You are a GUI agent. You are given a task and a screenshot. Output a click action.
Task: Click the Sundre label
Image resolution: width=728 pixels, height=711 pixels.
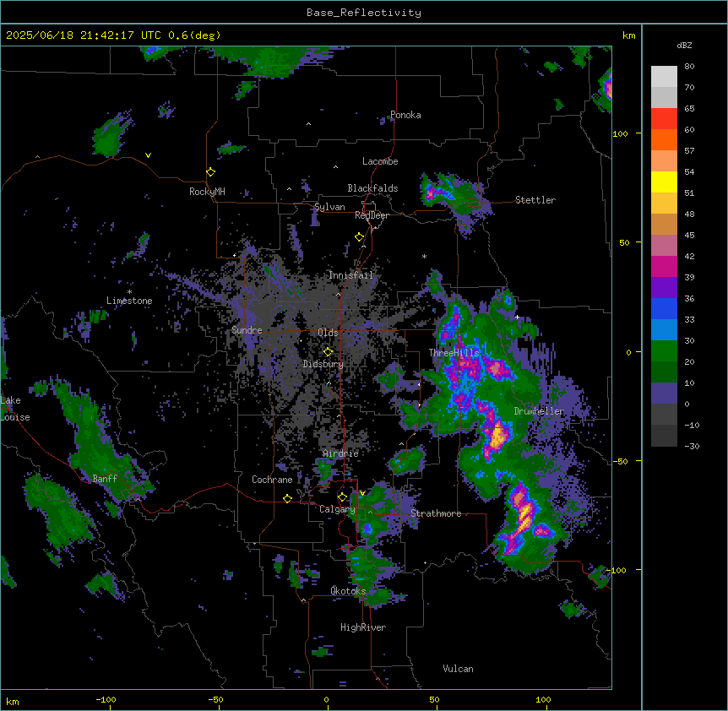point(247,330)
